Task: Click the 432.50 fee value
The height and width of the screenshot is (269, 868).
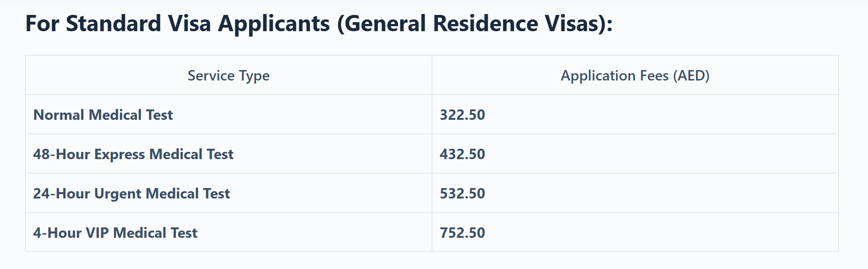Action: 462,154
